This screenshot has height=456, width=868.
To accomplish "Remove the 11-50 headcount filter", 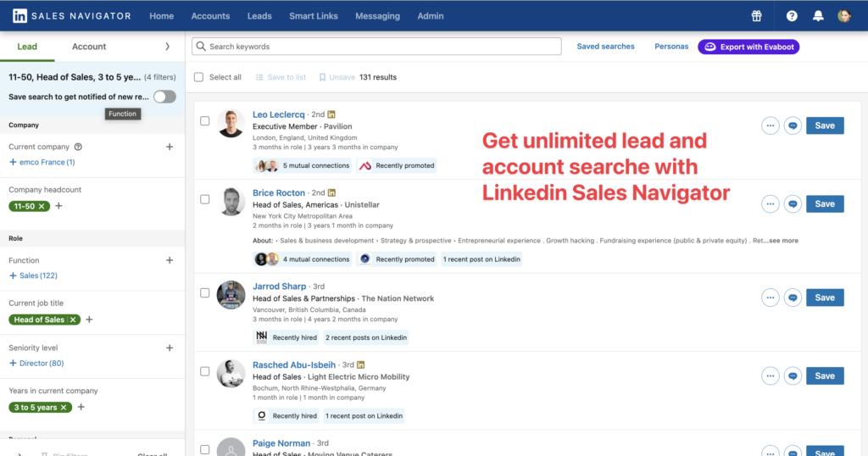I will 42,207.
